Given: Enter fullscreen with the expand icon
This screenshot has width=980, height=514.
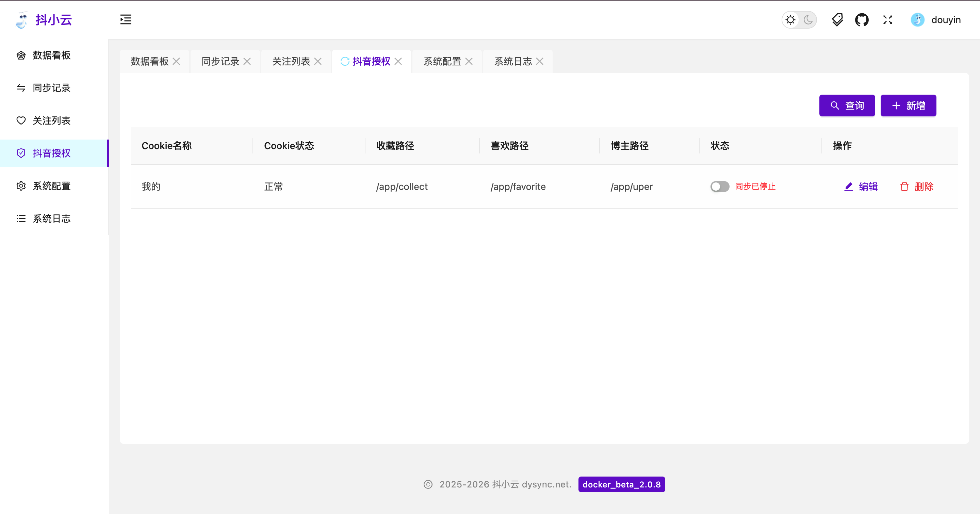Looking at the screenshot, I should [x=887, y=20].
